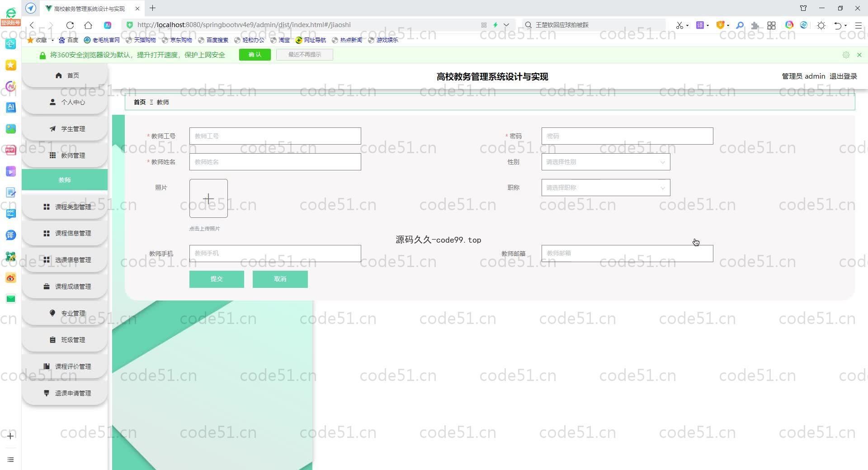Open the 职称 dropdown
868x470 pixels.
606,188
